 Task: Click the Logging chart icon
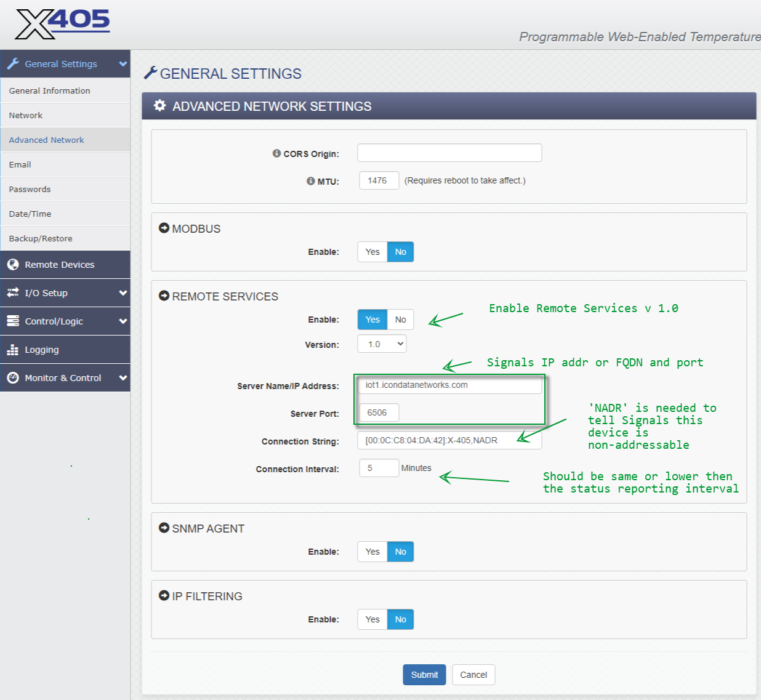13,350
